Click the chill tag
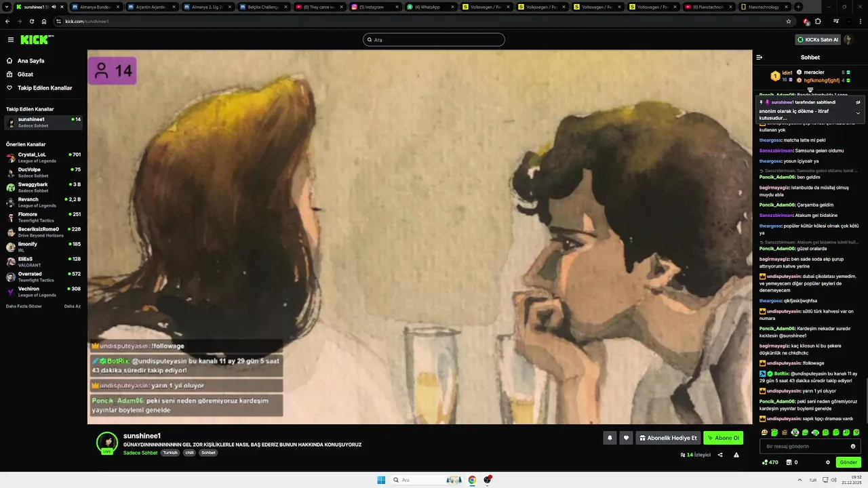The height and width of the screenshot is (488, 868). [189, 453]
